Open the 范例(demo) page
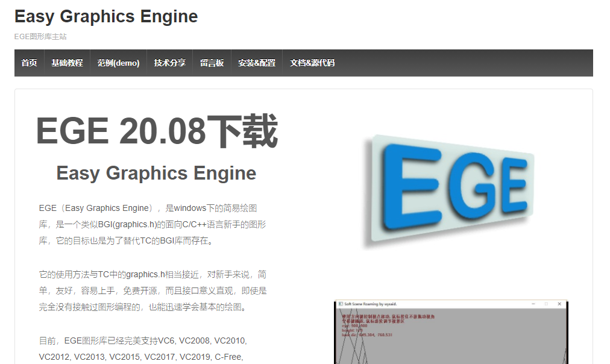610x364 pixels. [x=118, y=63]
